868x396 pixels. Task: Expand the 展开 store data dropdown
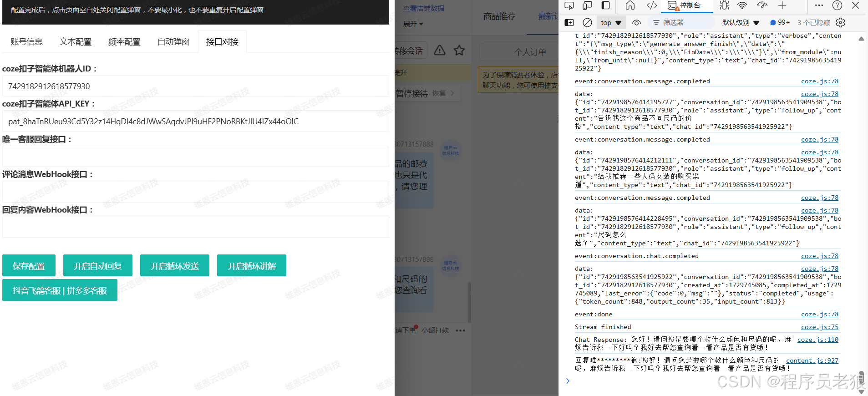click(413, 24)
